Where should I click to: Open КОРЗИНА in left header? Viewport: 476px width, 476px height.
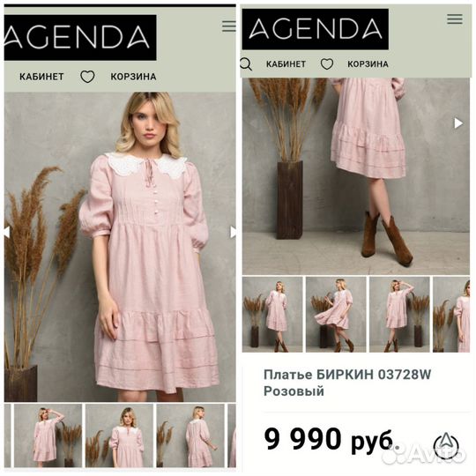click(133, 77)
